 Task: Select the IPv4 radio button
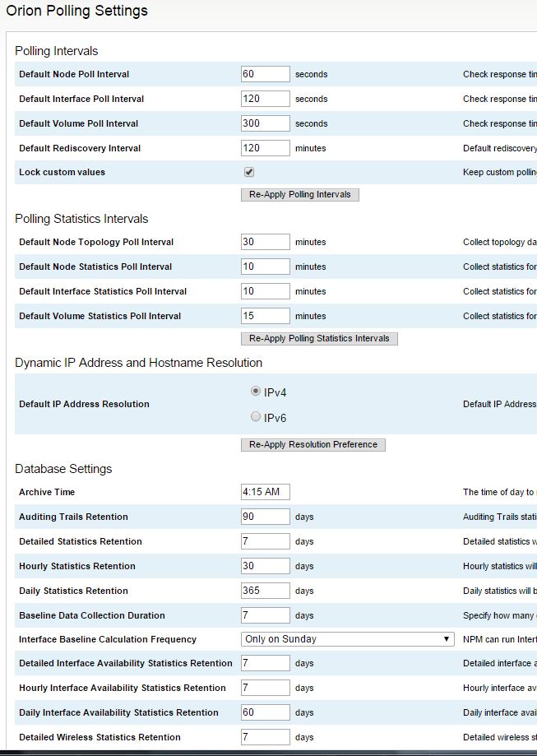coord(255,391)
